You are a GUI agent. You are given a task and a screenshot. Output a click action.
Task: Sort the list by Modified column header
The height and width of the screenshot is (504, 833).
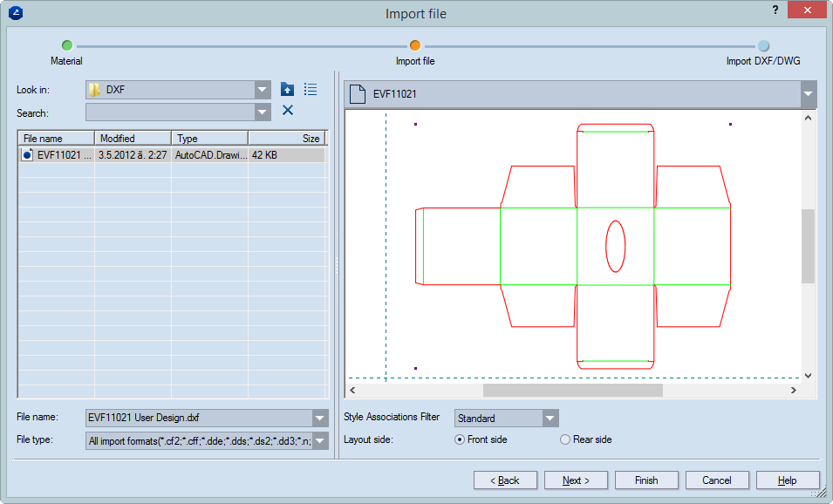pyautogui.click(x=133, y=139)
